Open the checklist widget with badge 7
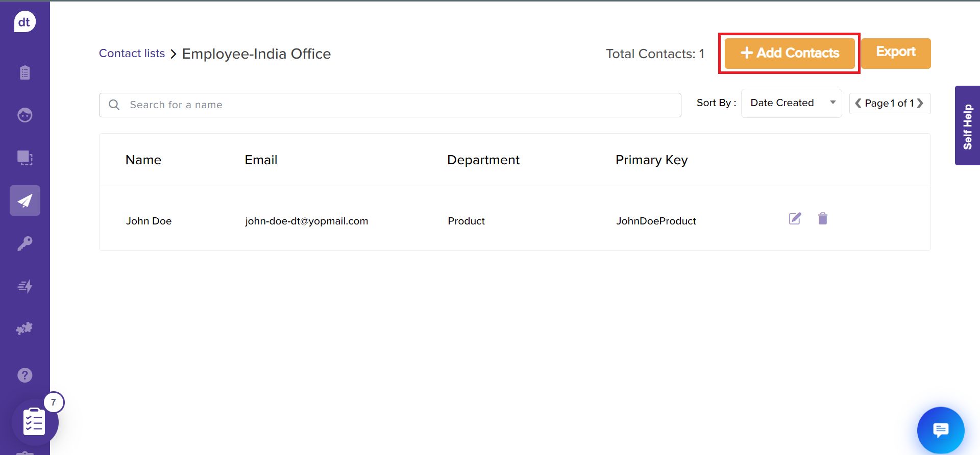The image size is (980, 455). click(x=35, y=422)
